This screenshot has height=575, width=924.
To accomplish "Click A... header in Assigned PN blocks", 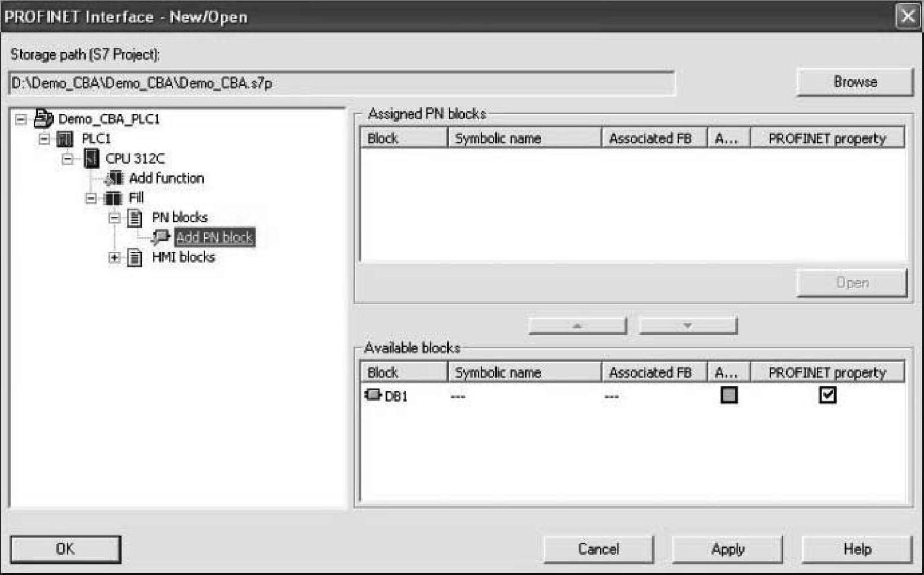I will coord(729,138).
